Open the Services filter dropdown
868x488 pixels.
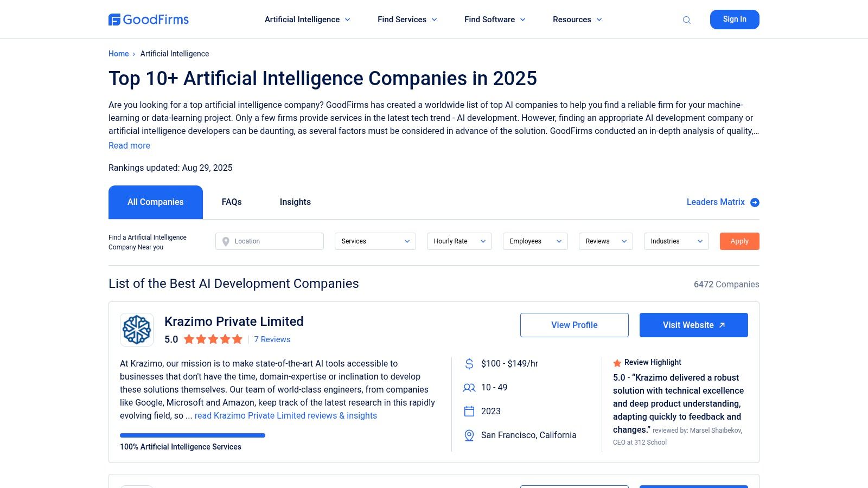pos(375,241)
